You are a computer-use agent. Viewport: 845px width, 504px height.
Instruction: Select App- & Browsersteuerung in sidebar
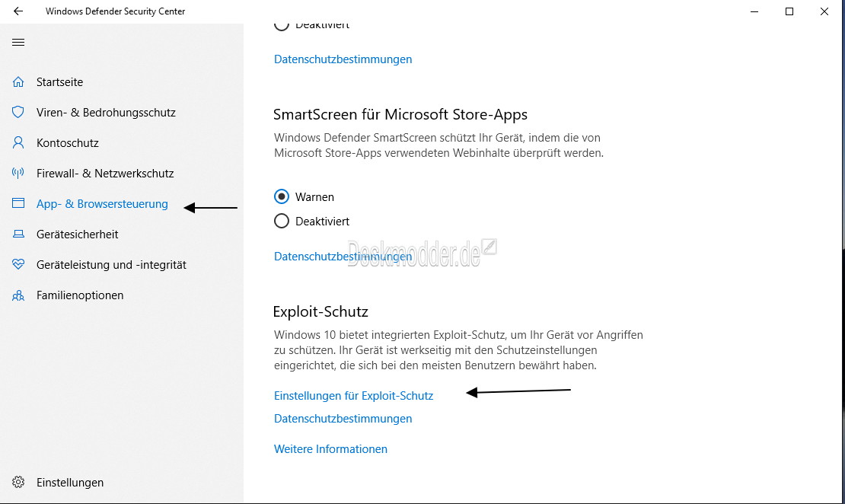pyautogui.click(x=103, y=204)
